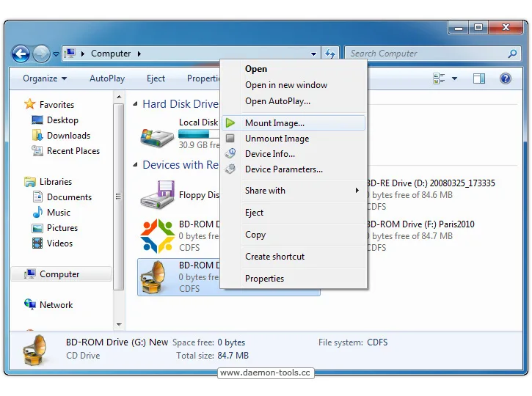Collapse the Devices with Removable Storage group
Viewport: 532px width, 396px height.
tap(135, 165)
